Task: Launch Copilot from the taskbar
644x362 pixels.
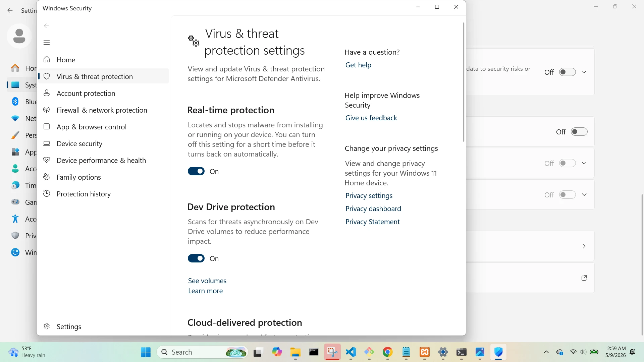Action: (277, 352)
